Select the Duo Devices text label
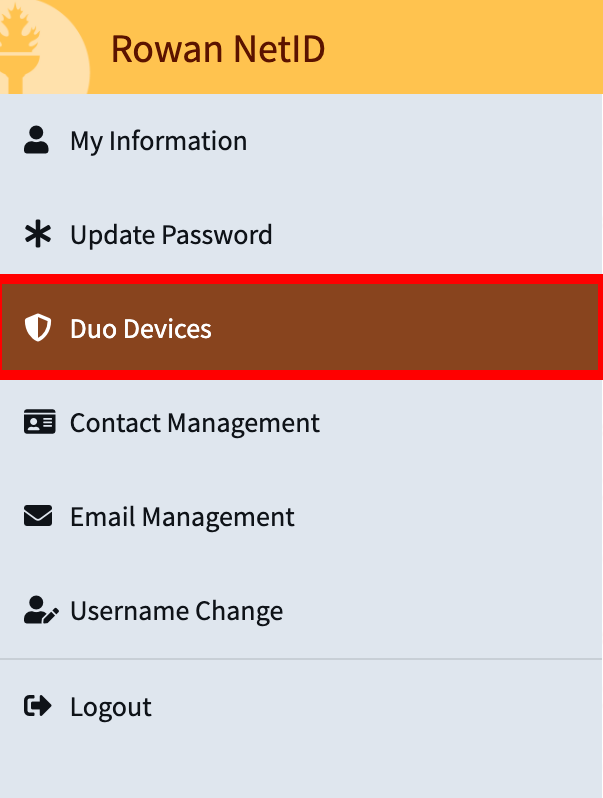Viewport: 603px width, 798px height. (141, 329)
